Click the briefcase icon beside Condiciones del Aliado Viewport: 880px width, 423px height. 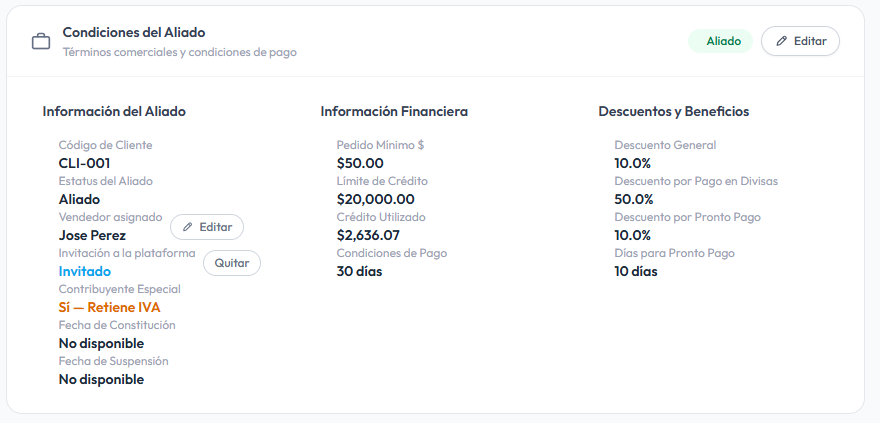41,42
